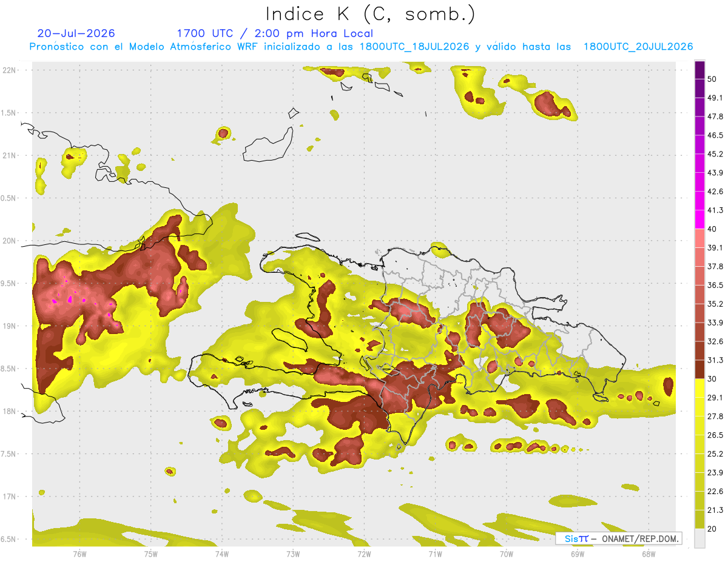The height and width of the screenshot is (562, 728).
Task: Click colorbar value '27.8'
Action: point(715,416)
